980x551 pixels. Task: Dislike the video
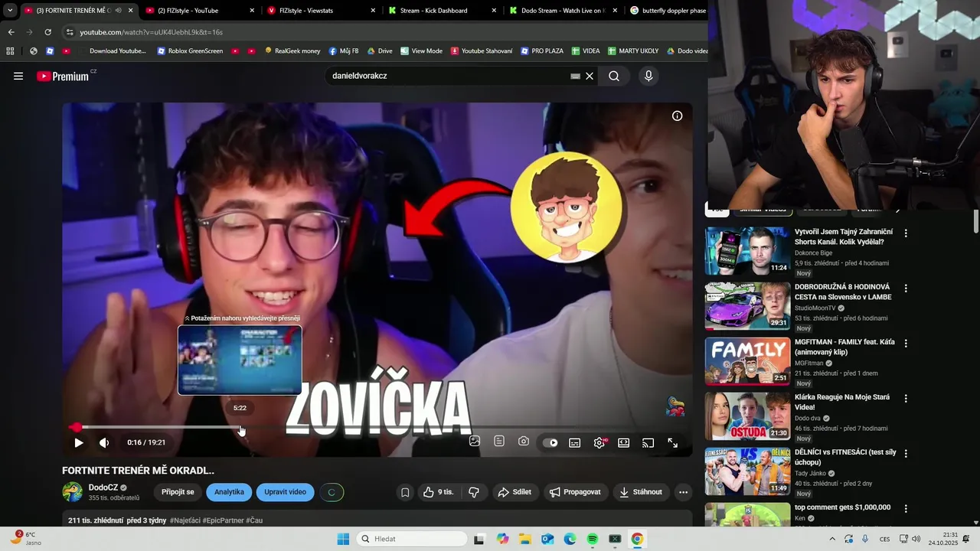[474, 492]
